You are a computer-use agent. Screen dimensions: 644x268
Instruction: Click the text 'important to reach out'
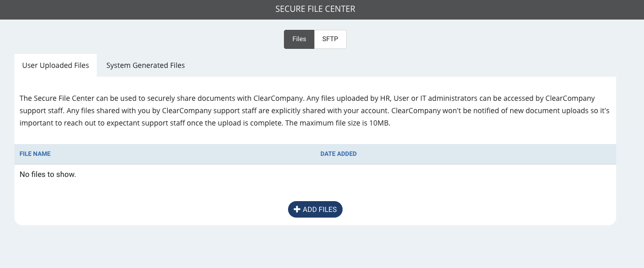click(58, 123)
